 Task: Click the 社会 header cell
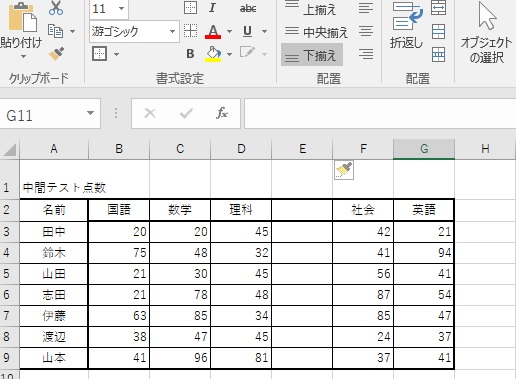pos(363,210)
